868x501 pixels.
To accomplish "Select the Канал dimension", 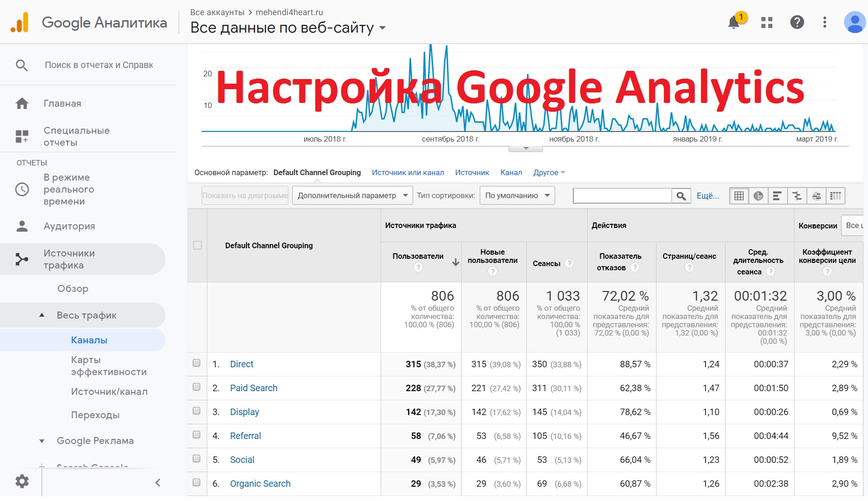I will pos(511,173).
